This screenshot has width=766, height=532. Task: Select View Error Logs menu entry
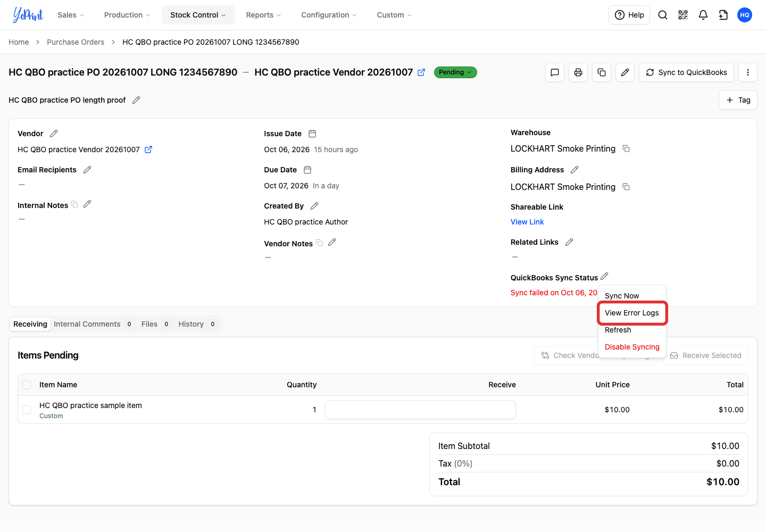click(x=632, y=313)
